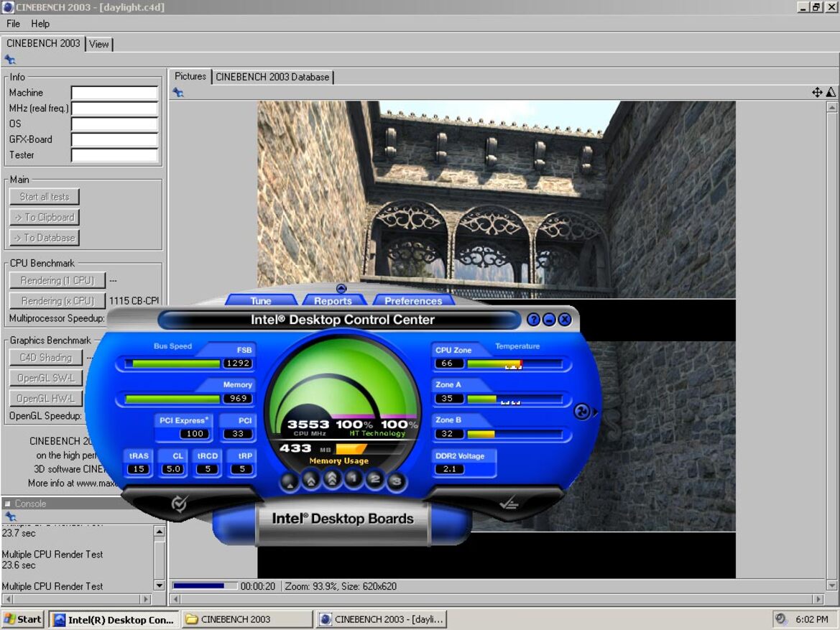Image resolution: width=840 pixels, height=630 pixels.
Task: Adjust the Memory speed bar
Action: tap(172, 399)
